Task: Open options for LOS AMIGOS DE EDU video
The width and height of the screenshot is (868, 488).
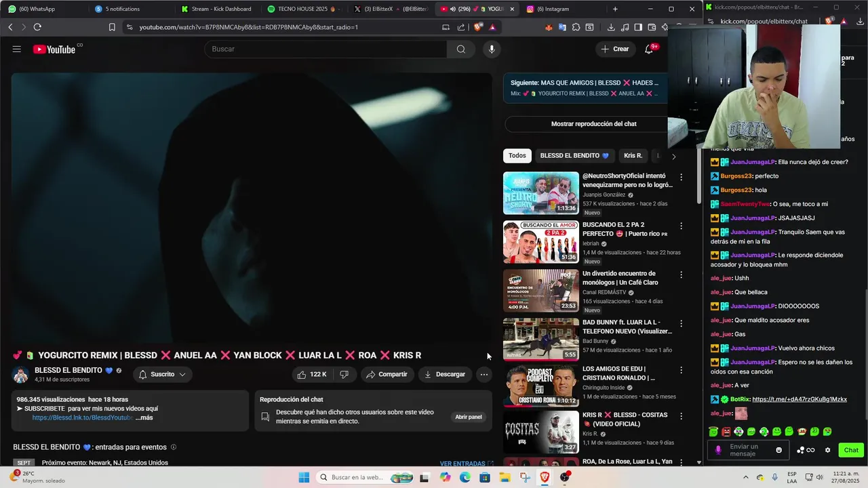Action: (x=682, y=372)
